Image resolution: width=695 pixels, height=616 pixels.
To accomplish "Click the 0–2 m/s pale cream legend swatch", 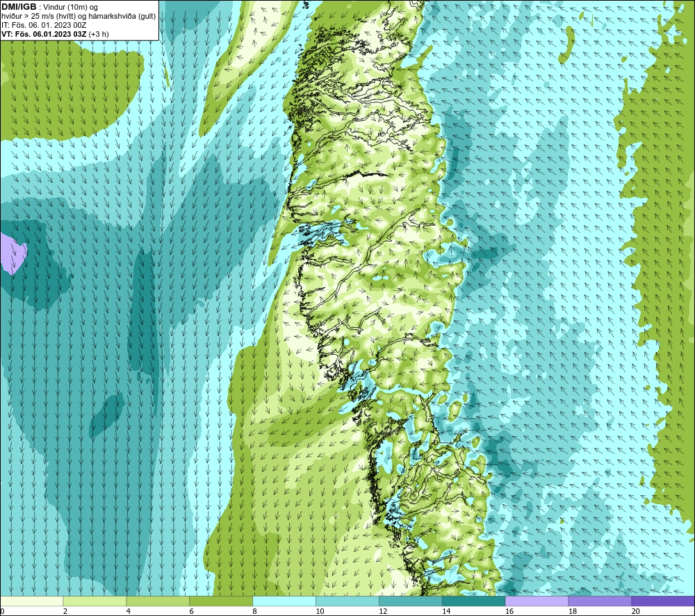I will point(32,601).
